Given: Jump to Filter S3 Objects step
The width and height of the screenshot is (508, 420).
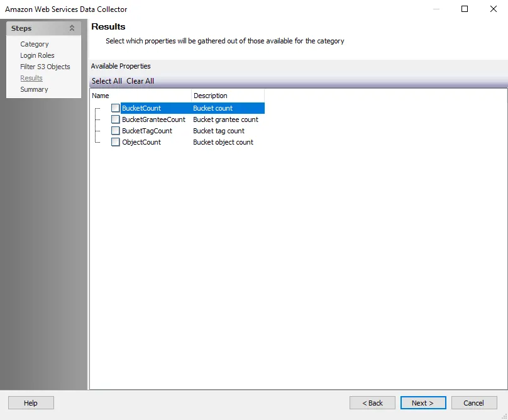Looking at the screenshot, I should (x=45, y=67).
